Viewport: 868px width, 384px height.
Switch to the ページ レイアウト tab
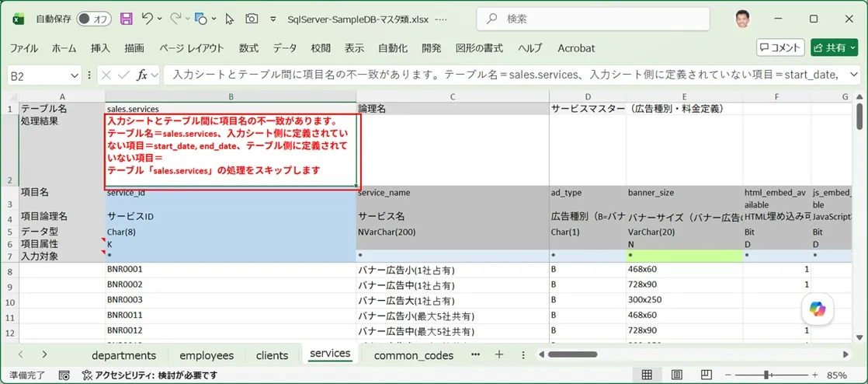click(192, 48)
